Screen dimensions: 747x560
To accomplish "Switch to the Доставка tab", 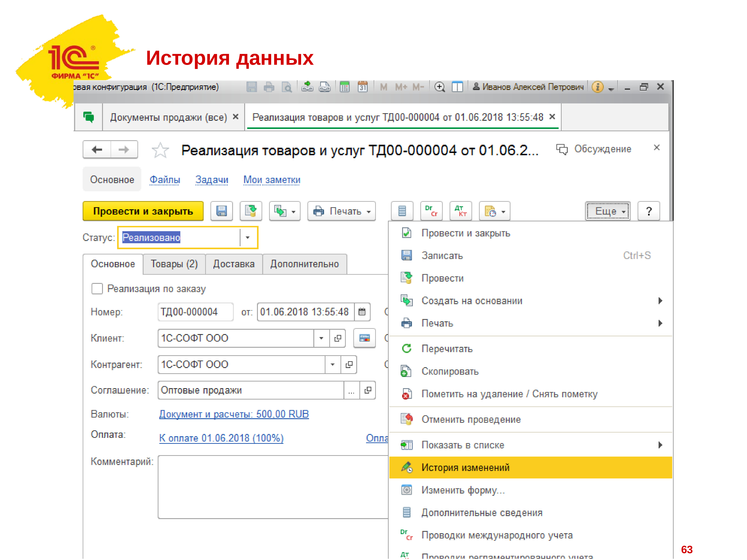I will pyautogui.click(x=234, y=264).
